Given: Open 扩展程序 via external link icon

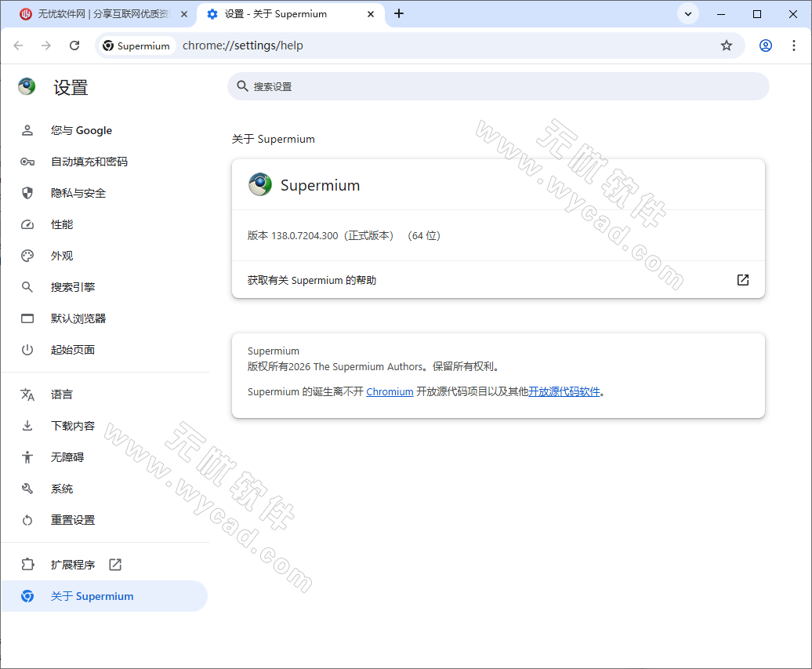Looking at the screenshot, I should click(114, 564).
